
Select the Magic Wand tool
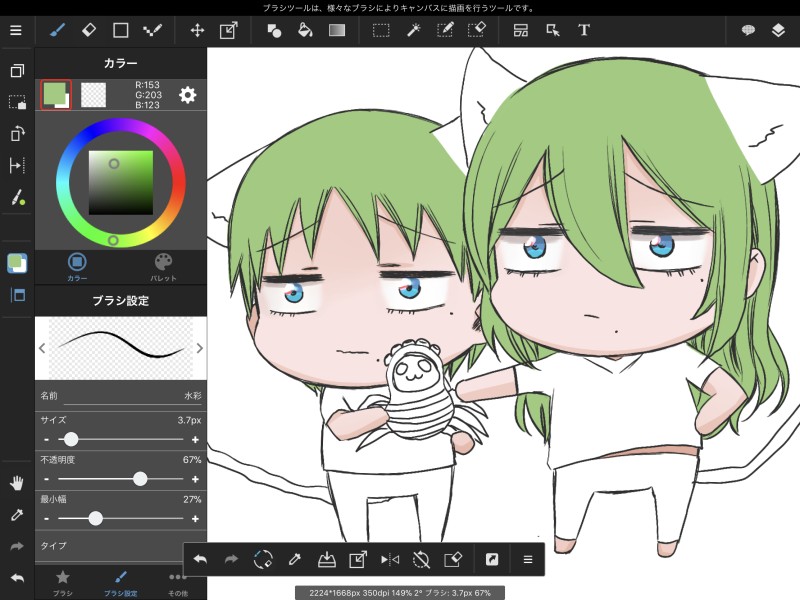coord(413,31)
